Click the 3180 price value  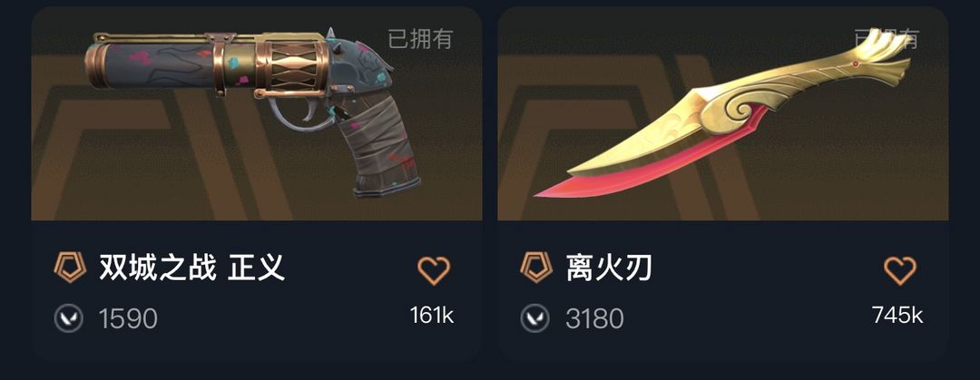click(x=594, y=318)
